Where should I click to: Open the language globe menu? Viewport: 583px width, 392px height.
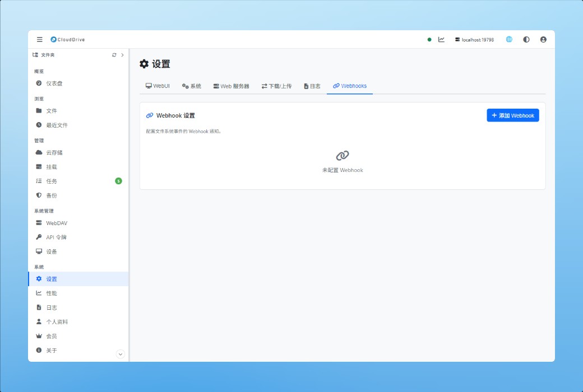509,39
